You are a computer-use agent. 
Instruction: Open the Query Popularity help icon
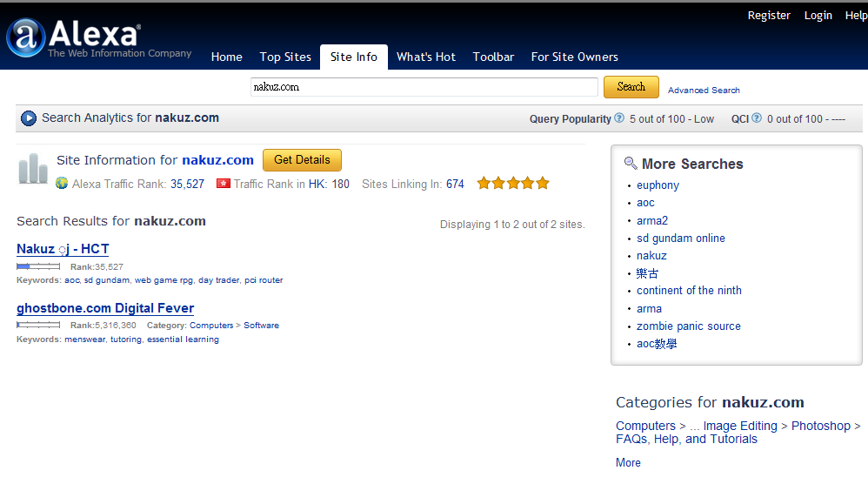coord(619,118)
